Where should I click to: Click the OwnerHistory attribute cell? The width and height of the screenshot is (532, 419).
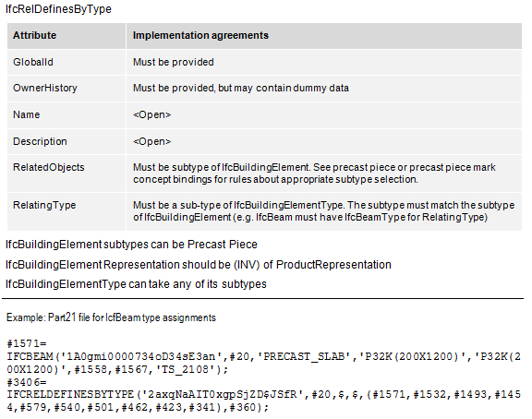[x=66, y=89]
